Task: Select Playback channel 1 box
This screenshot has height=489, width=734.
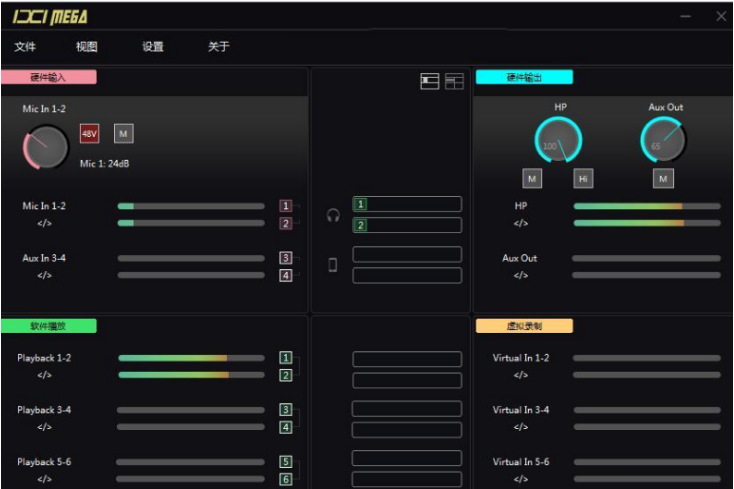Action: click(x=286, y=358)
